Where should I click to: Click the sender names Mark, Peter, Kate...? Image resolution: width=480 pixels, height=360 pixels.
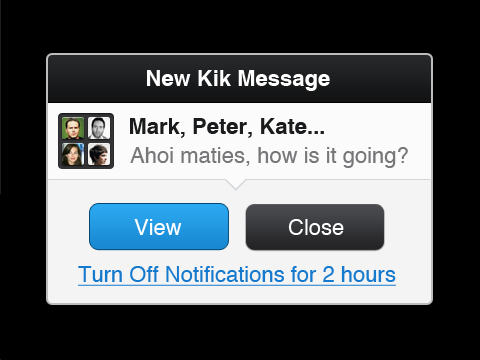click(227, 127)
